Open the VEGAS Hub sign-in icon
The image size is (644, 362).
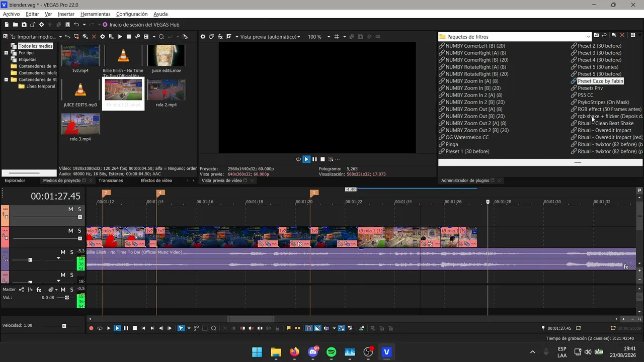[105, 25]
